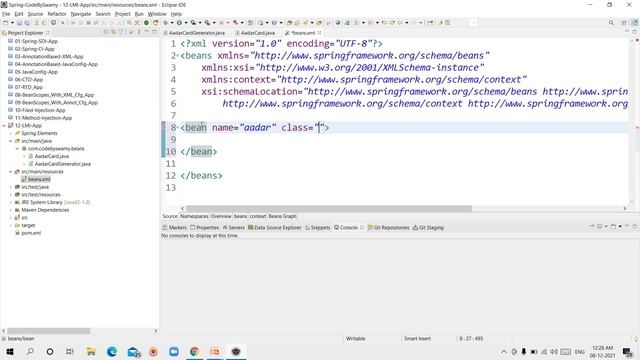Click the Project Explorer horizontal scrollbar
640x360 pixels.
tap(49, 331)
